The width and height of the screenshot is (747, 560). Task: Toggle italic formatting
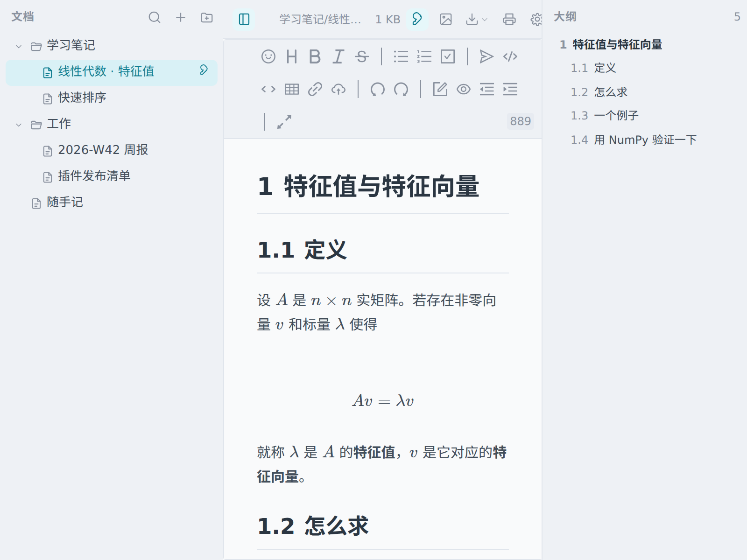pos(338,56)
